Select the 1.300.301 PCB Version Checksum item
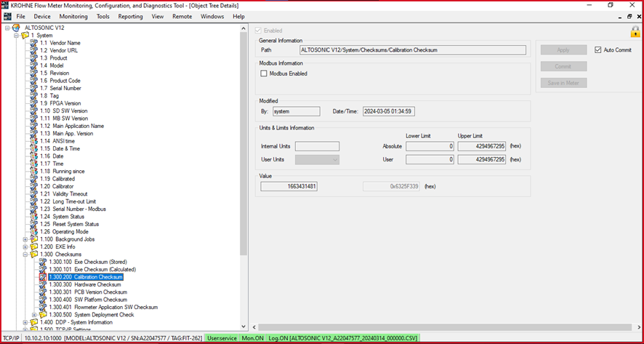Image resolution: width=644 pixels, height=344 pixels. (x=88, y=292)
